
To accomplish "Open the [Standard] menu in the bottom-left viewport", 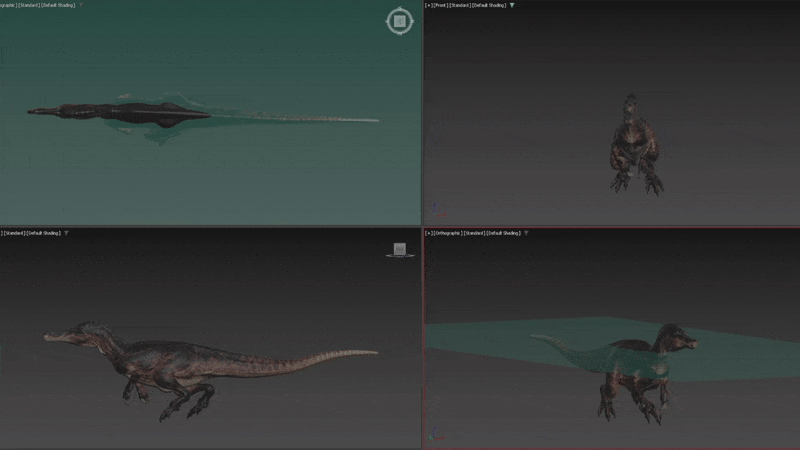I will tap(15, 233).
